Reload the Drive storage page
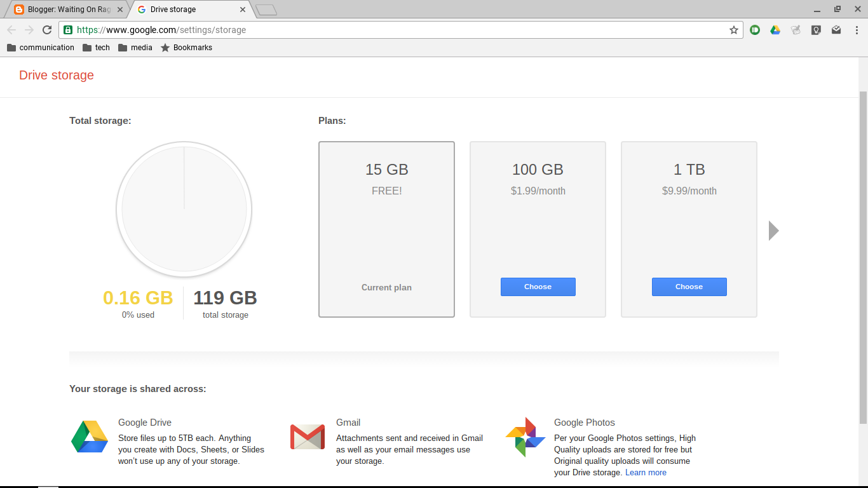868x488 pixels. pos(47,30)
